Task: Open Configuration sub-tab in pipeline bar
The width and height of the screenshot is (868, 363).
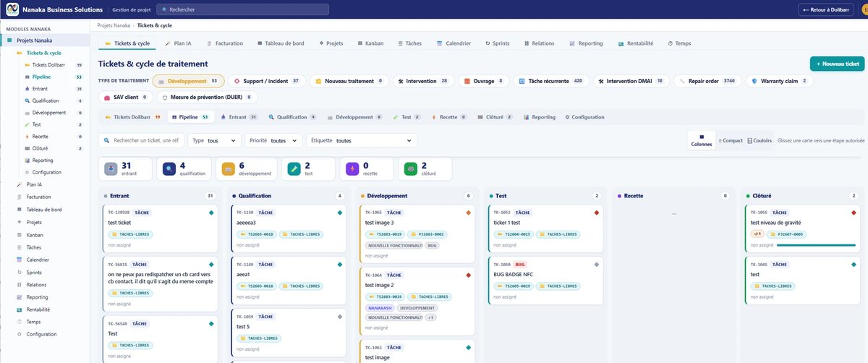Action: coord(584,116)
